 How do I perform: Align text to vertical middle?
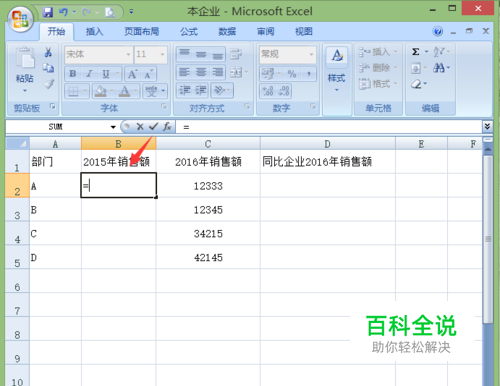pos(201,54)
